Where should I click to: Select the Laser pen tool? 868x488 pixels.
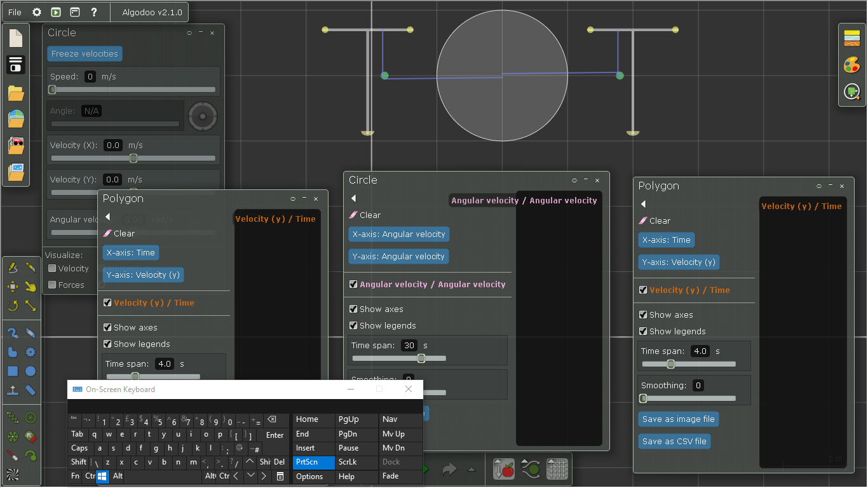(13, 456)
